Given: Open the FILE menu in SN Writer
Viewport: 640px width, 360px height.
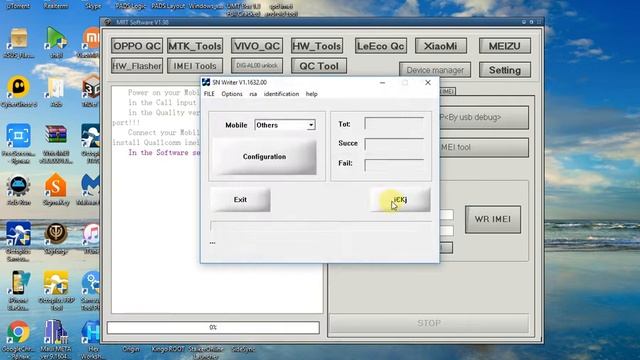Looking at the screenshot, I should (209, 94).
